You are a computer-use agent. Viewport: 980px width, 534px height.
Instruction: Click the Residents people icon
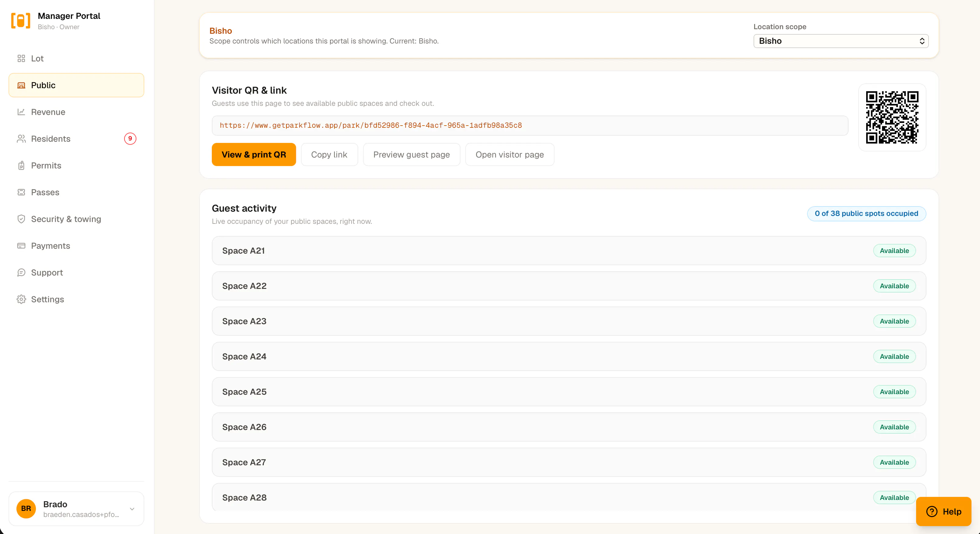pos(21,139)
